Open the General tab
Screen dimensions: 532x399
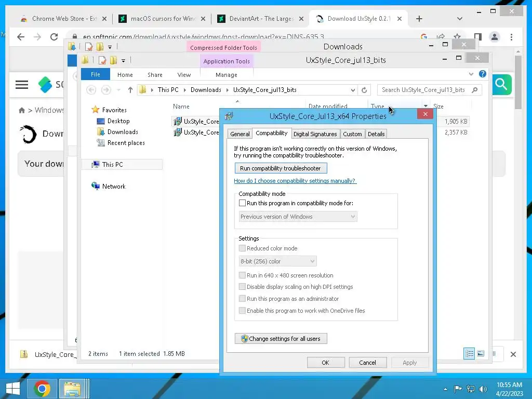[x=240, y=134]
